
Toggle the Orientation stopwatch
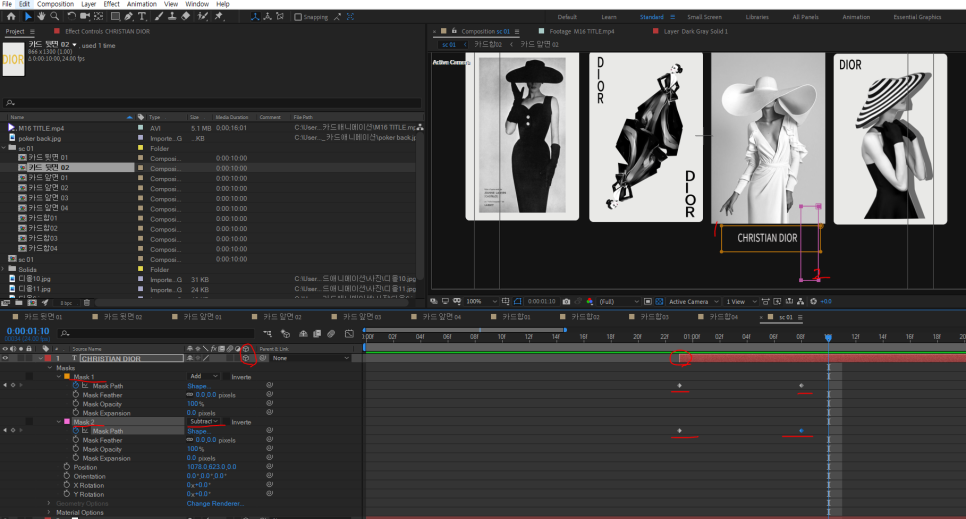click(67, 476)
